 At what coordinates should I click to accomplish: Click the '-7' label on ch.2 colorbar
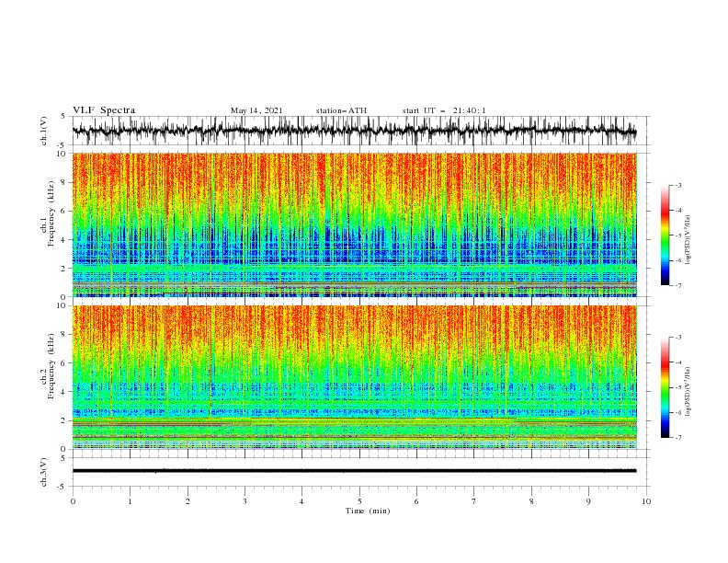[677, 438]
